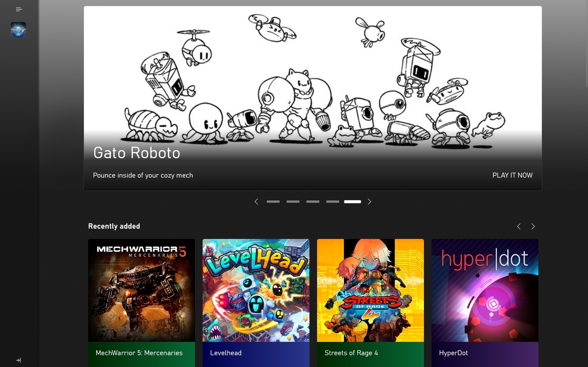Open the game icon pinned in sidebar
This screenshot has width=588, height=367.
point(18,30)
